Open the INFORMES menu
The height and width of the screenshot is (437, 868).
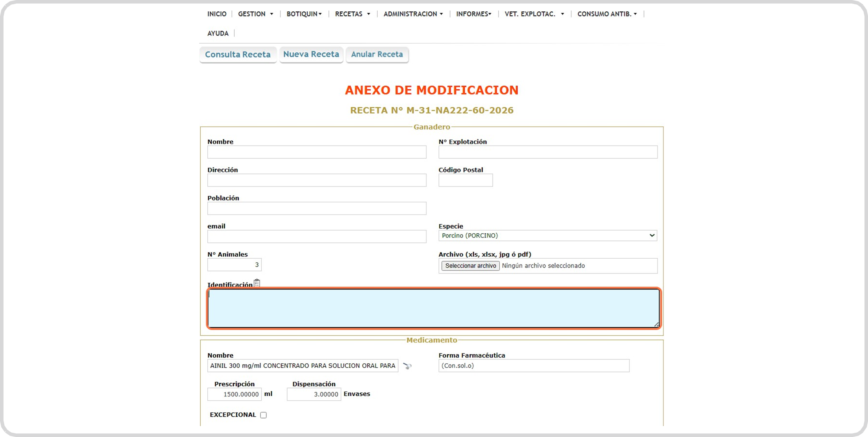(x=474, y=14)
